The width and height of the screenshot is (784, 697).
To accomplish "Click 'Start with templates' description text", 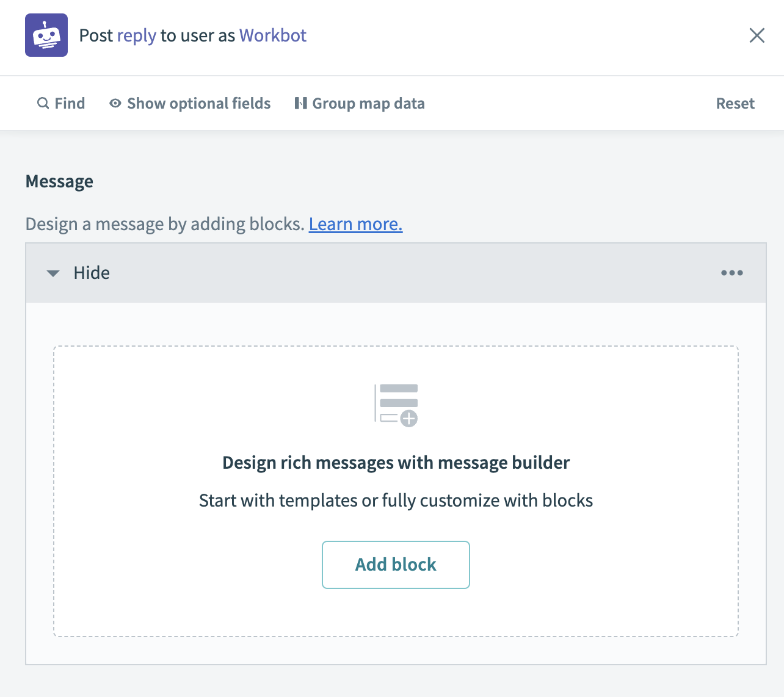I will click(x=396, y=500).
